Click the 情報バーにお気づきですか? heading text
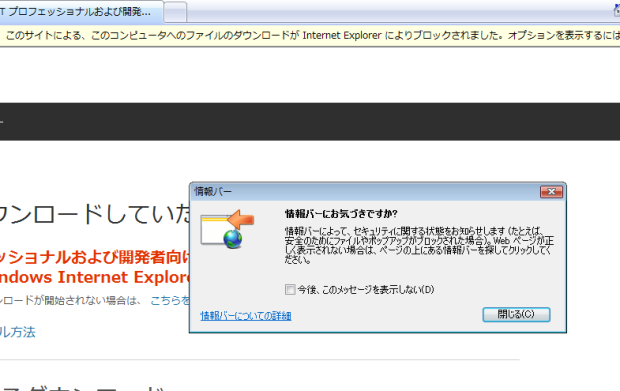620x391 pixels. tap(341, 214)
